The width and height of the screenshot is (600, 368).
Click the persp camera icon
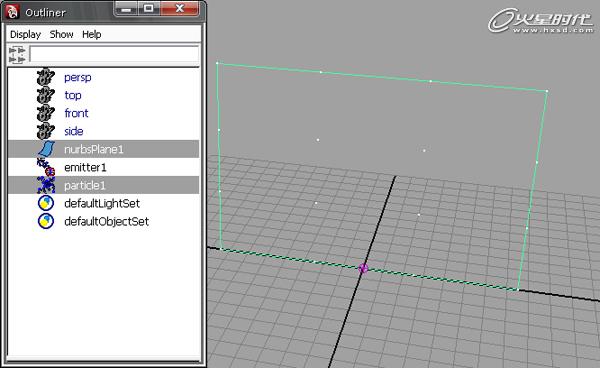point(46,77)
